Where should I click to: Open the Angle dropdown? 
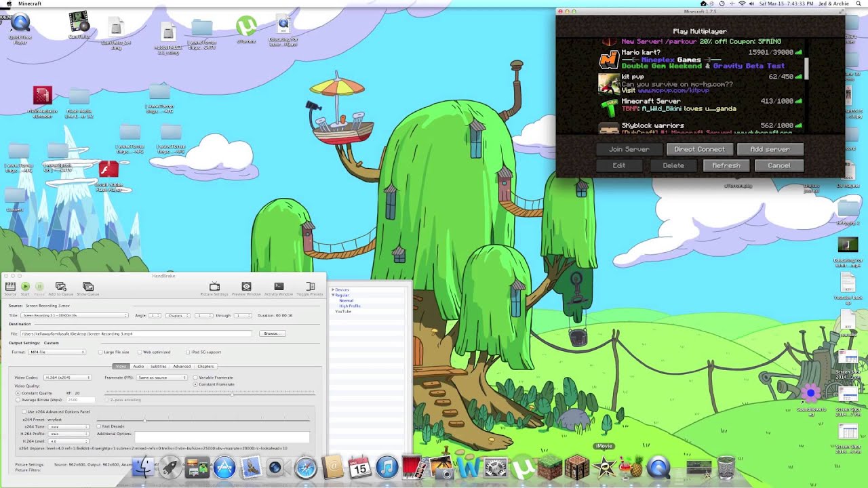[155, 316]
